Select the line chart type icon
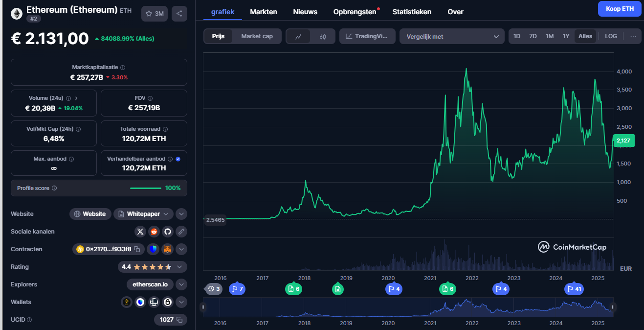This screenshot has height=330, width=644. [298, 36]
